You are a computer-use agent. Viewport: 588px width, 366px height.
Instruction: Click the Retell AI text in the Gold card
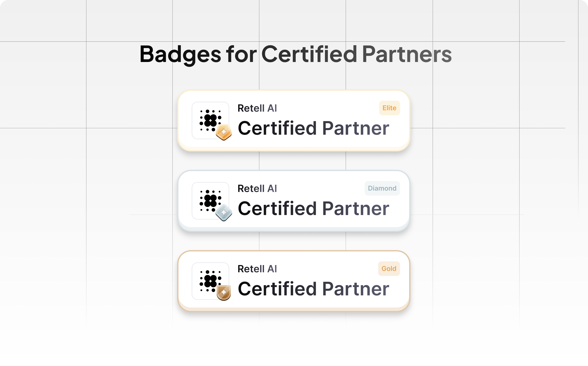(x=257, y=269)
